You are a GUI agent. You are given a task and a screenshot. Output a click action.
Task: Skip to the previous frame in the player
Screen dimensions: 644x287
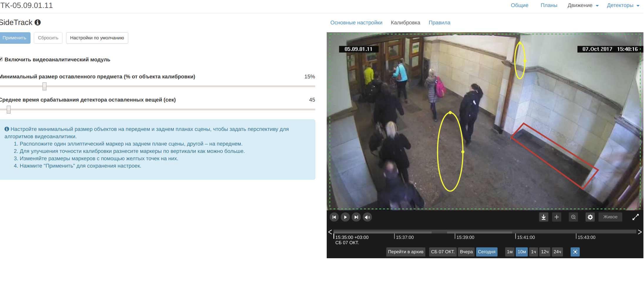[334, 217]
